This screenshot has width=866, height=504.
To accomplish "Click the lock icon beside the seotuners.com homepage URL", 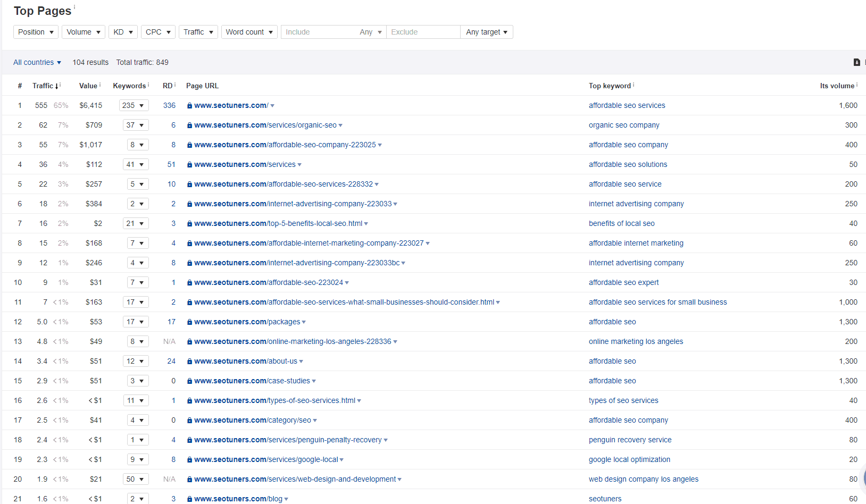I will point(189,105).
